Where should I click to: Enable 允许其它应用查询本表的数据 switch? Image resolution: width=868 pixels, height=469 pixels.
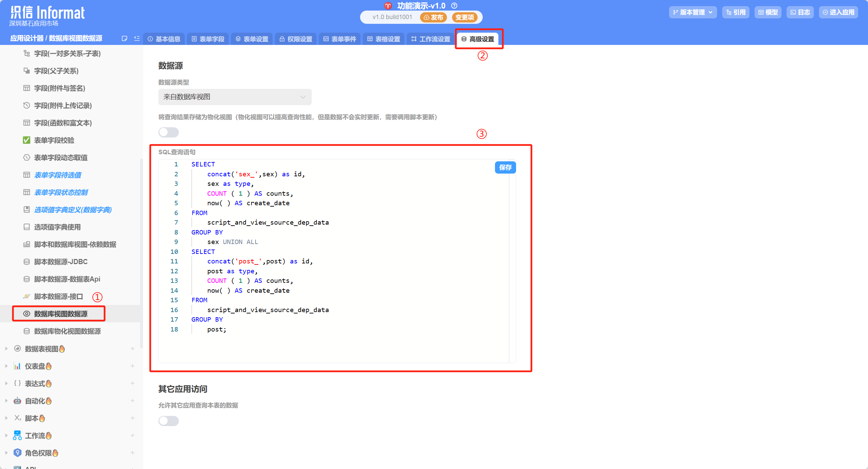pos(169,421)
